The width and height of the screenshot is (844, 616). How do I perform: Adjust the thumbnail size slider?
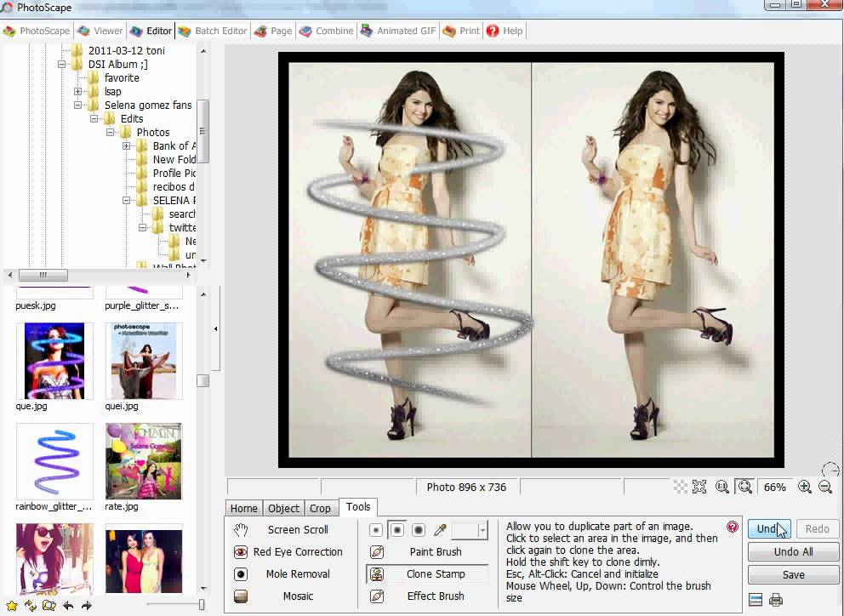click(x=201, y=605)
